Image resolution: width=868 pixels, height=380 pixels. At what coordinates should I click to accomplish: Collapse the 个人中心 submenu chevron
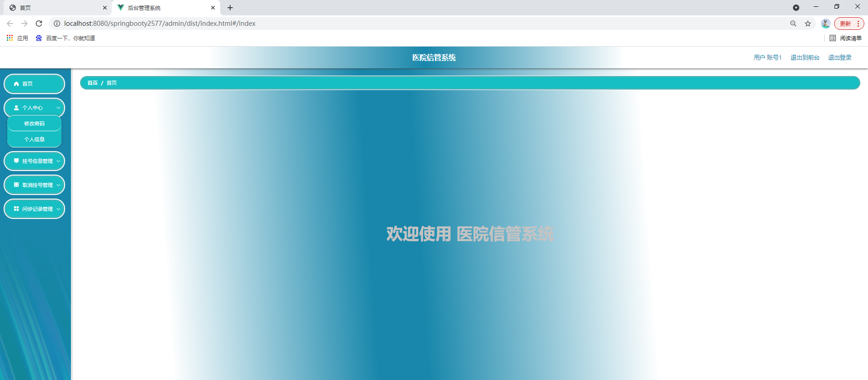point(58,108)
